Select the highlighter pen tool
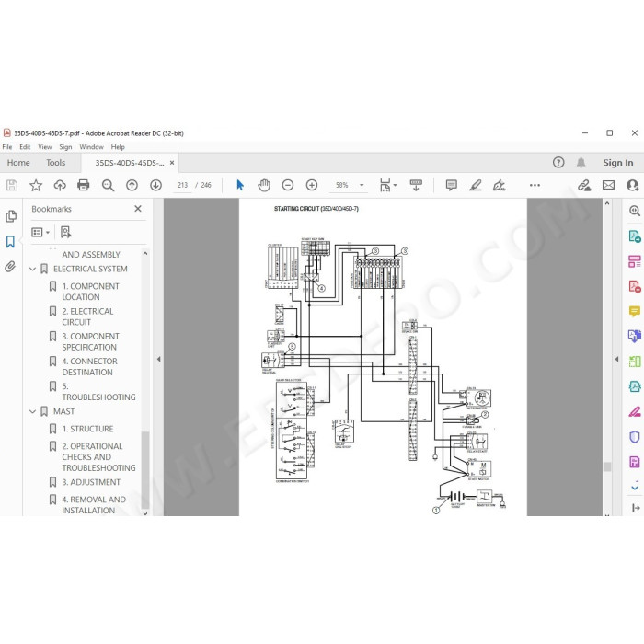The height and width of the screenshot is (644, 644). pyautogui.click(x=476, y=185)
